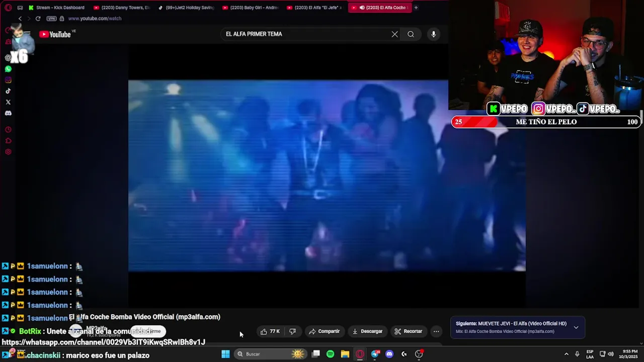Click the Kick VPEPO handle overlay
Image resolution: width=644 pixels, height=362 pixels.
pos(508,109)
